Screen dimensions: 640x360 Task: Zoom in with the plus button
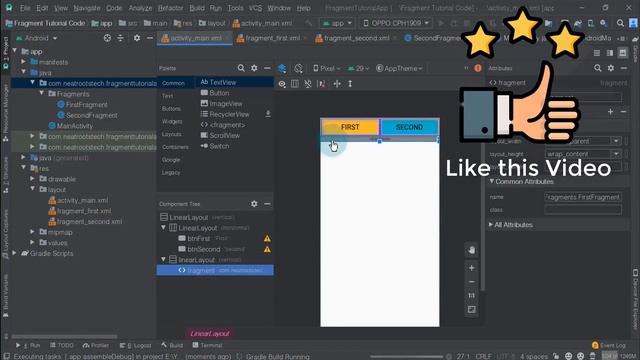click(471, 268)
